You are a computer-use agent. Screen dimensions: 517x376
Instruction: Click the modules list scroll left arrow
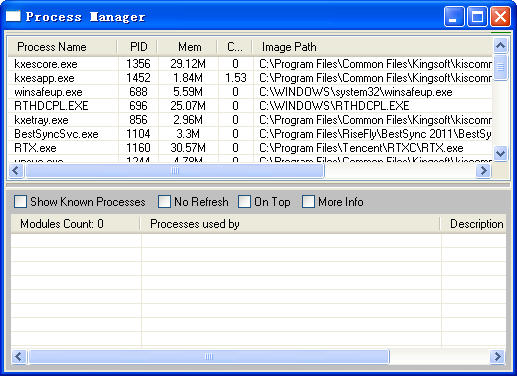click(18, 356)
